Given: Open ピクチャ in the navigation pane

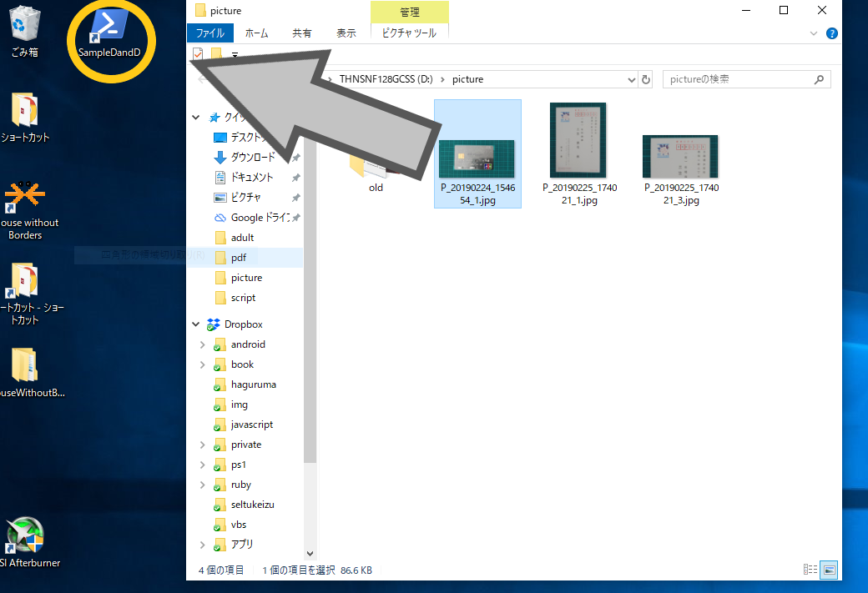Looking at the screenshot, I should [x=245, y=198].
